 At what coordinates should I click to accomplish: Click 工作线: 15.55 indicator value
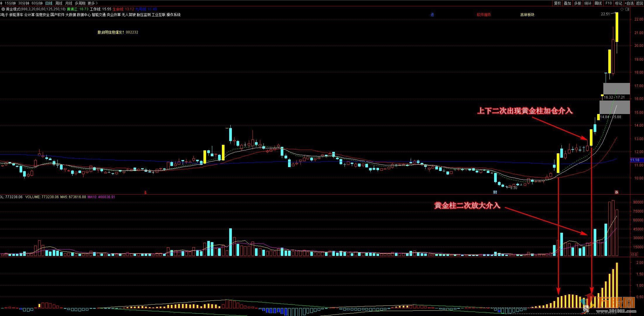tap(100, 9)
